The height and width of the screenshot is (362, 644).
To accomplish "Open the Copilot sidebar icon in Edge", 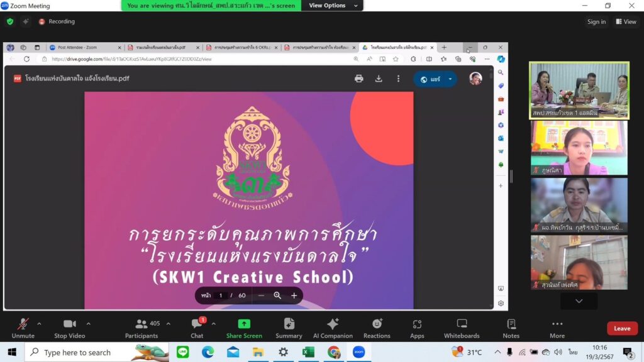I will click(501, 59).
